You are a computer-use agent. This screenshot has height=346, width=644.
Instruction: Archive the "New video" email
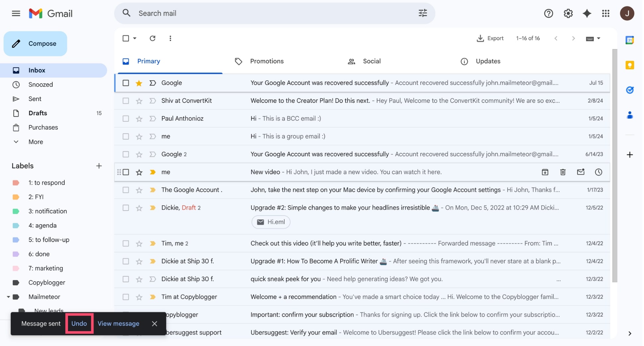pyautogui.click(x=545, y=172)
